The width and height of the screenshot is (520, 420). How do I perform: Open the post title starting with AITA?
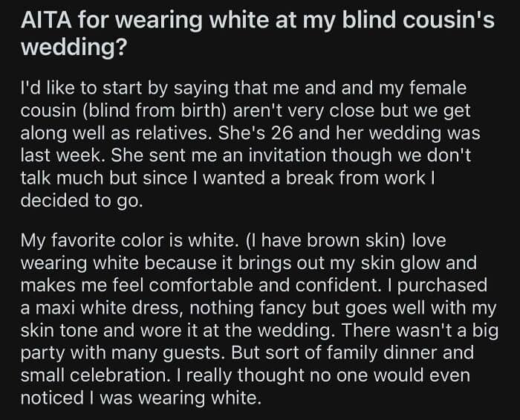pyautogui.click(x=258, y=33)
